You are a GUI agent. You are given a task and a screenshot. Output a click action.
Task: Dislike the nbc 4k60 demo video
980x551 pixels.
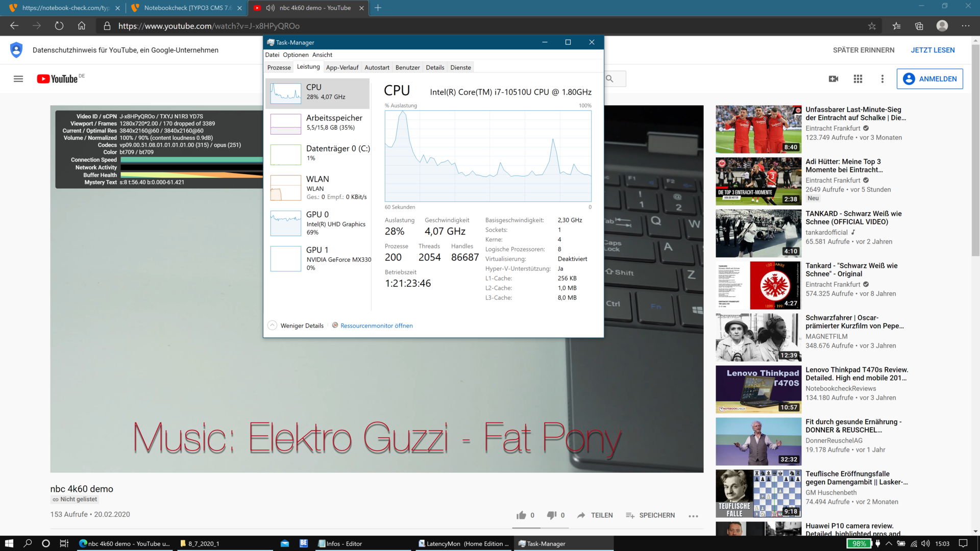[x=552, y=515]
